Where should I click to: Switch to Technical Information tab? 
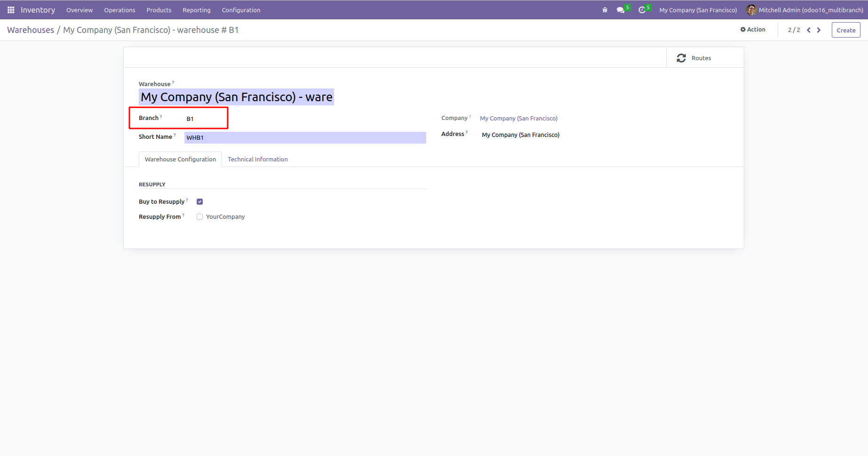point(258,160)
